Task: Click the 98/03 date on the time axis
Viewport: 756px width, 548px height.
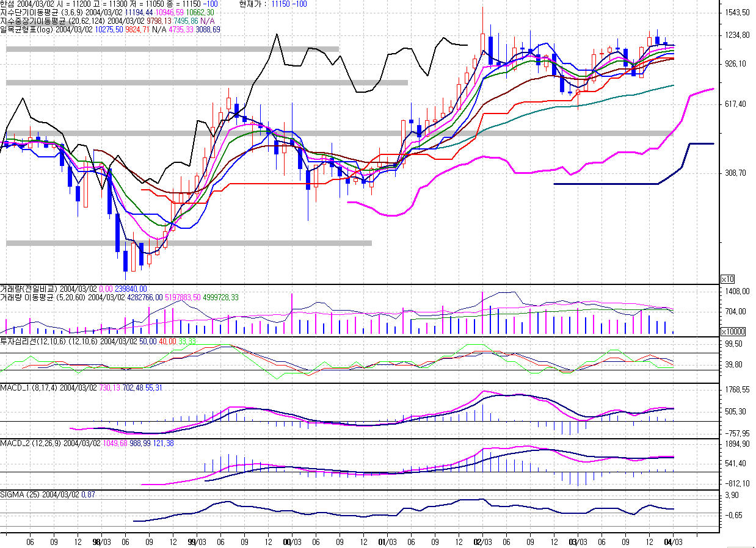Action: coord(101,541)
